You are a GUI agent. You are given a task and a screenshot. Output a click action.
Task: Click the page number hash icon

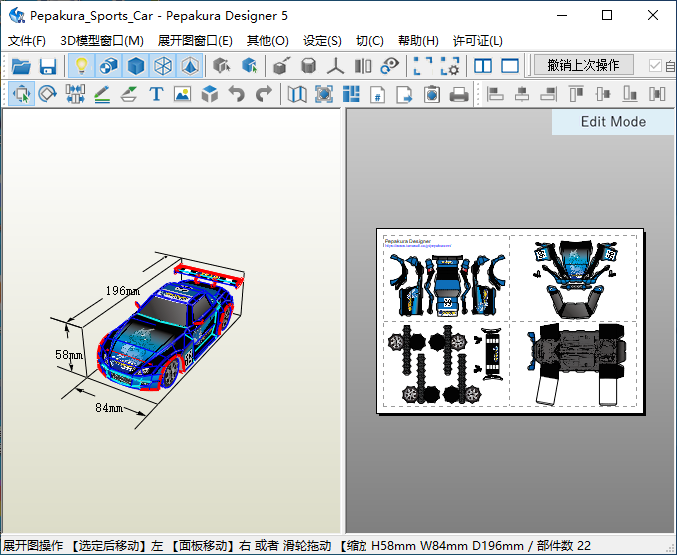click(x=378, y=94)
